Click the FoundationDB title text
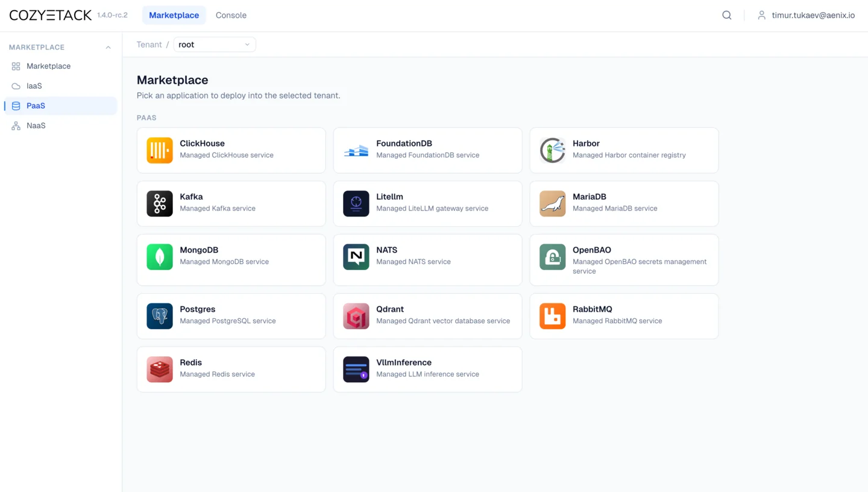This screenshot has height=492, width=868. click(404, 143)
